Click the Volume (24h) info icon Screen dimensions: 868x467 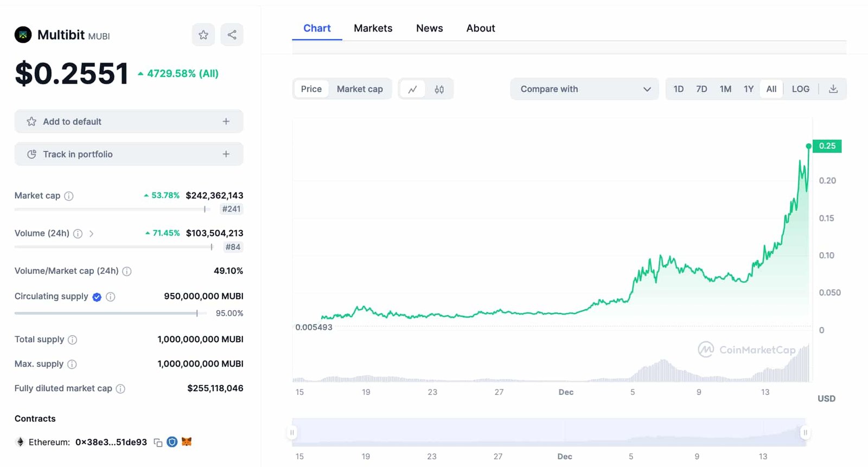[x=78, y=234]
